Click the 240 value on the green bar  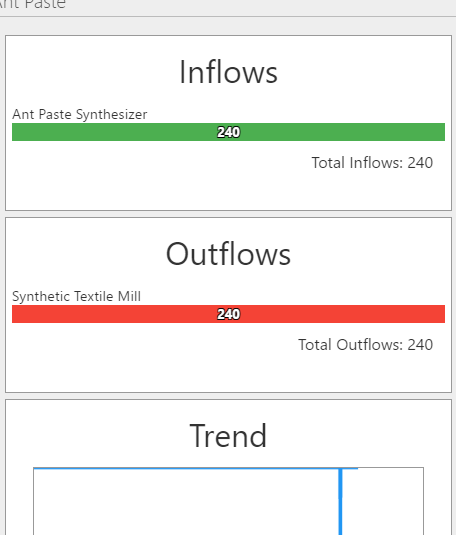point(228,132)
